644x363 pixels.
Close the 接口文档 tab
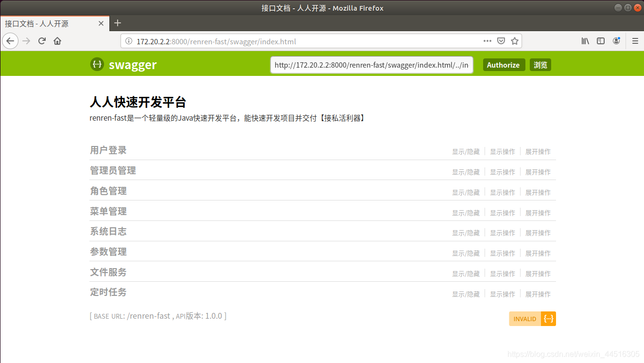(101, 23)
